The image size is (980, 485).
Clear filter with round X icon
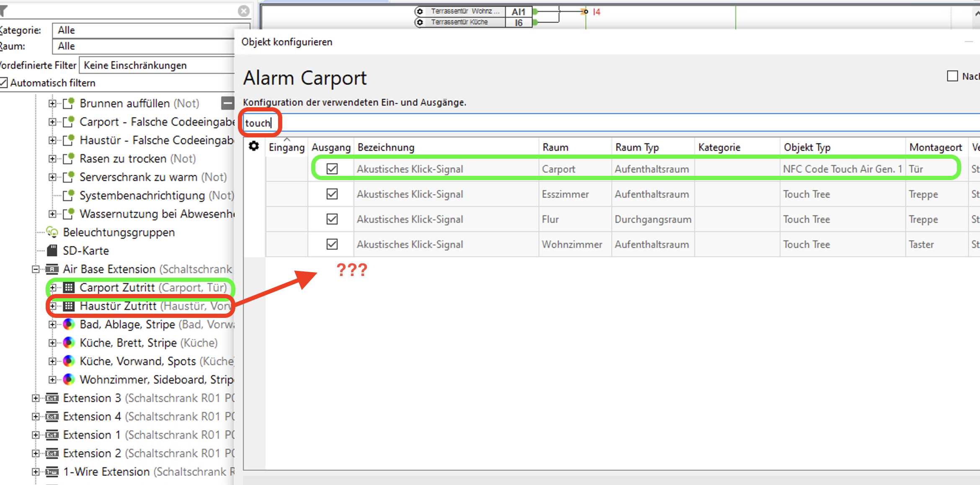point(243,11)
